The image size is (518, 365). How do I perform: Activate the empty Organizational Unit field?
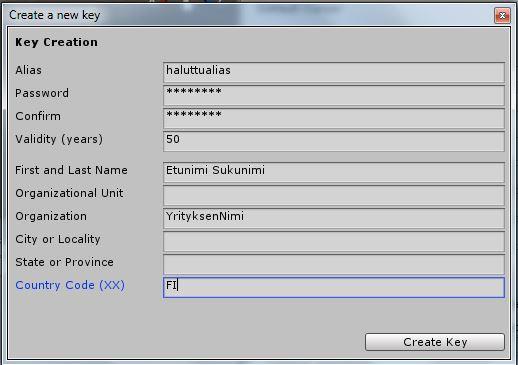click(x=334, y=195)
